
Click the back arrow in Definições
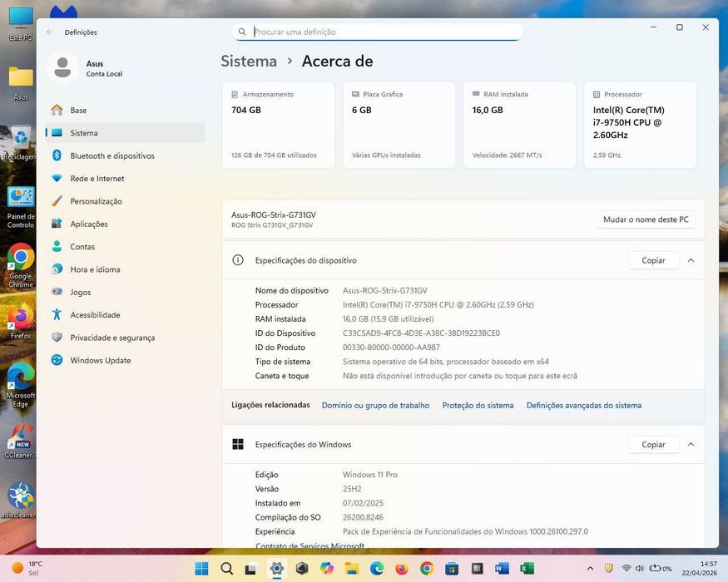click(x=50, y=32)
